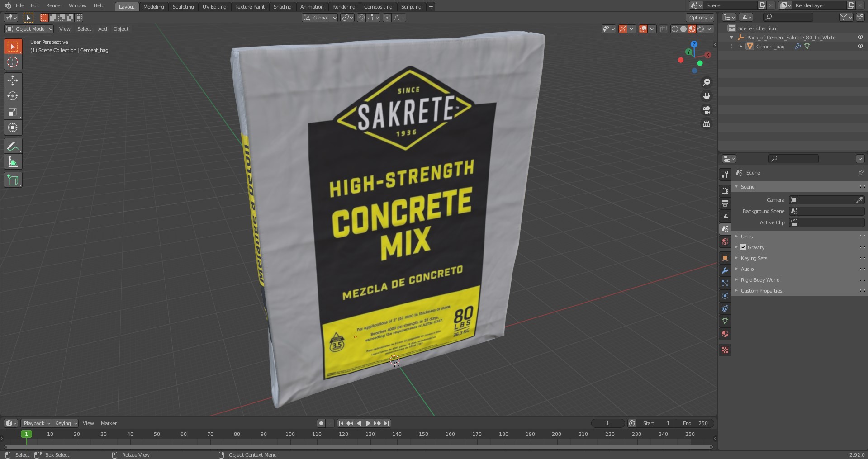Open Render properties tab
Screen dimensions: 868x459
coord(725,191)
